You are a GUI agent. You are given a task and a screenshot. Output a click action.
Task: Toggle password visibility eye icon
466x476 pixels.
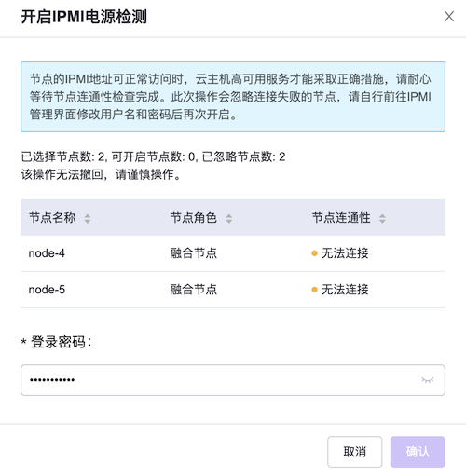point(428,380)
